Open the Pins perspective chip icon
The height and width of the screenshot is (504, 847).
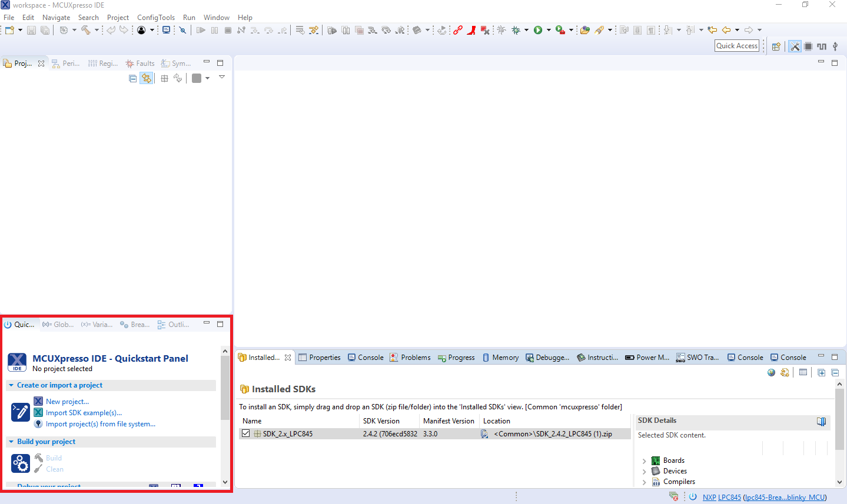click(x=808, y=46)
